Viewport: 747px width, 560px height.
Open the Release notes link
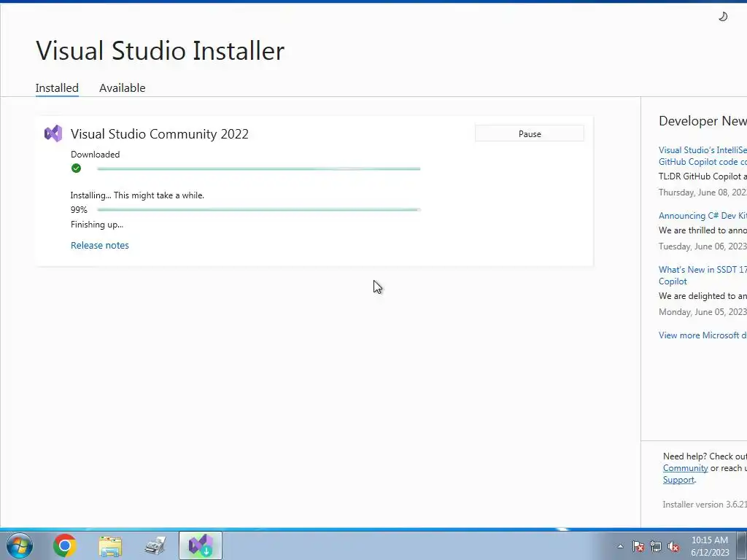click(99, 245)
